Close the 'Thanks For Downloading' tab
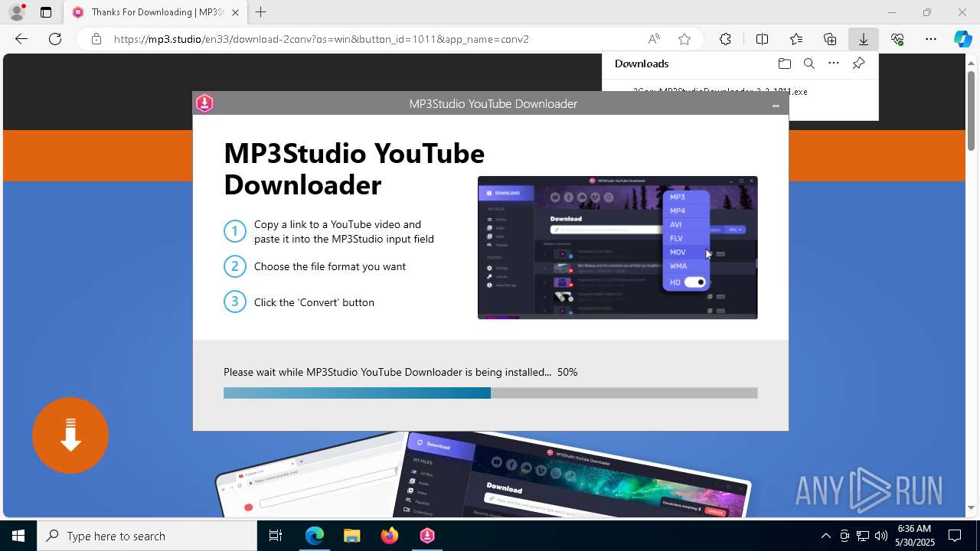The image size is (980, 551). (235, 12)
